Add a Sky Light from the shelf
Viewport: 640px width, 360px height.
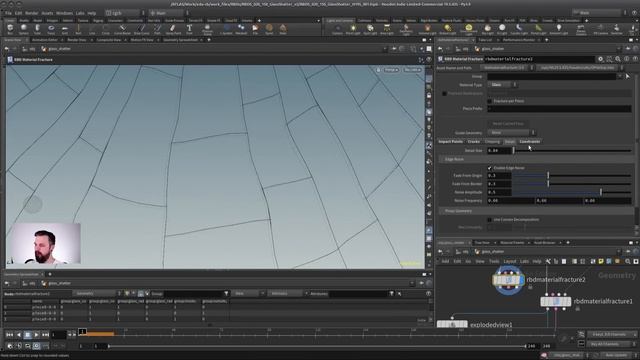point(487,29)
